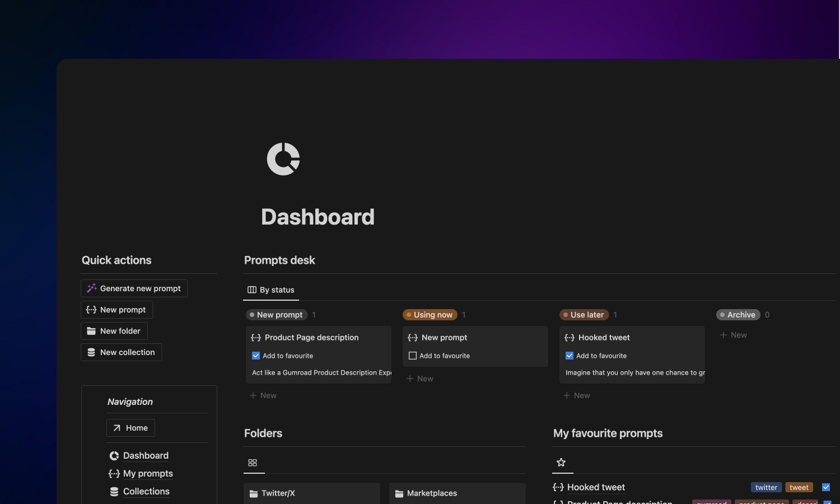Screen dimensions: 840x504
Task: Click the Marketplaces folder icon
Action: (399, 493)
